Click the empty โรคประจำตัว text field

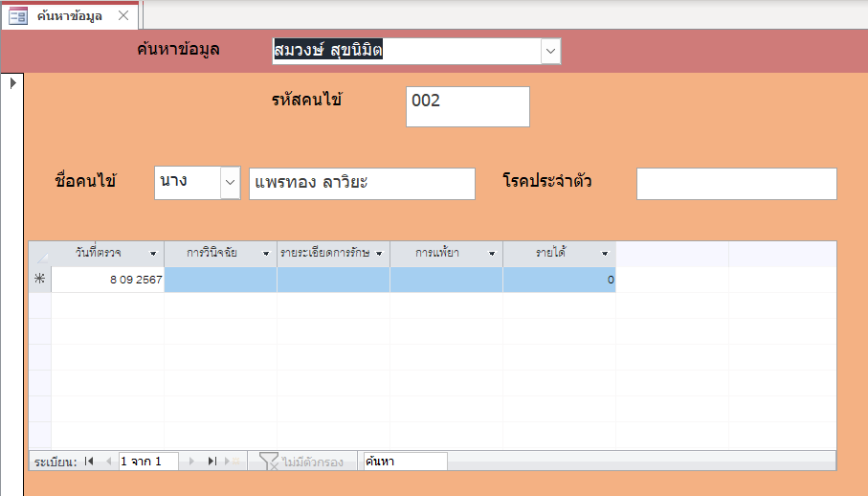point(736,184)
